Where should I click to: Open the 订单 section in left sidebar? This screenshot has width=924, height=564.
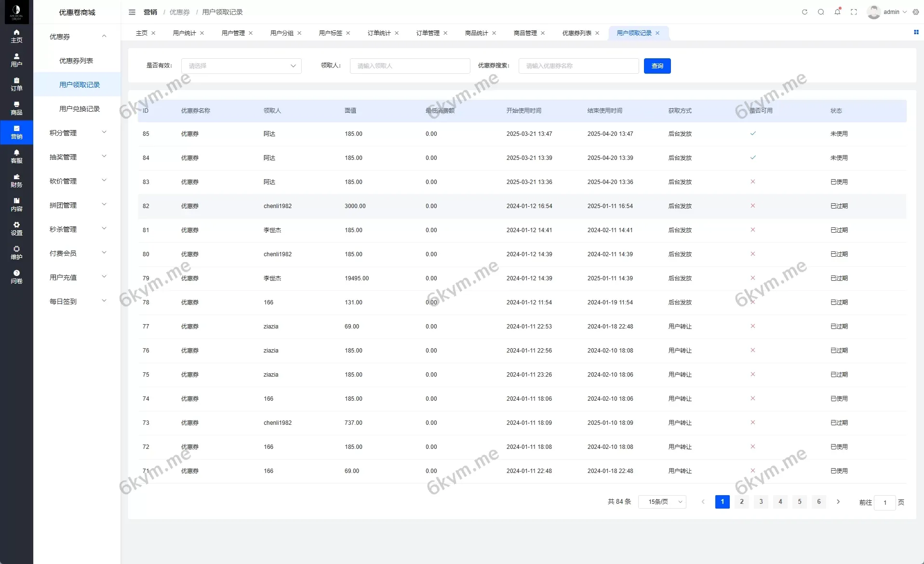tap(16, 84)
